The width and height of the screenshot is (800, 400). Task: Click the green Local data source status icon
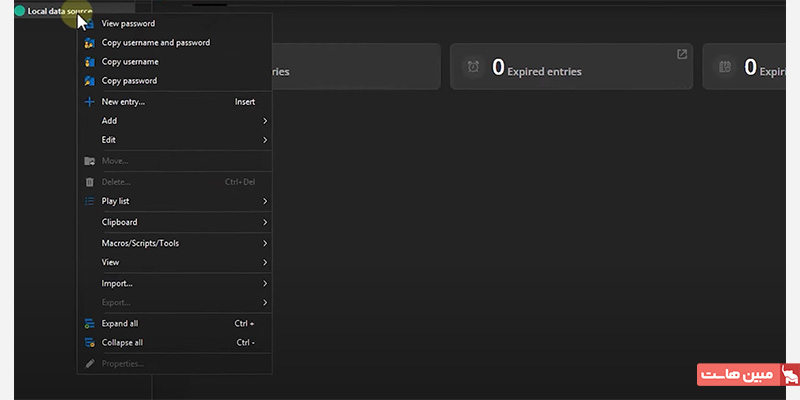click(19, 11)
